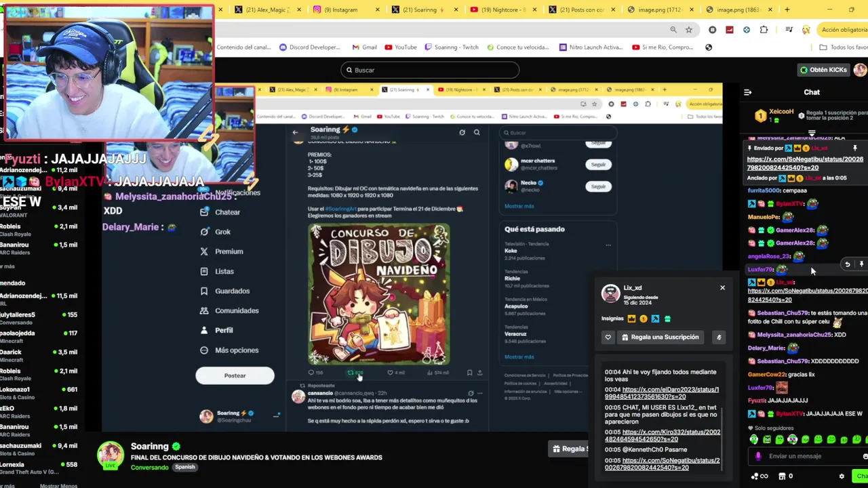The width and height of the screenshot is (868, 488).
Task: Open the Gmail bookmark
Action: click(365, 47)
